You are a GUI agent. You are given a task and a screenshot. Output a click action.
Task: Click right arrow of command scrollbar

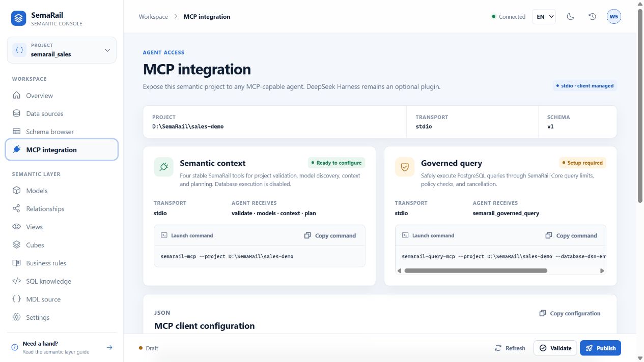[602, 271]
